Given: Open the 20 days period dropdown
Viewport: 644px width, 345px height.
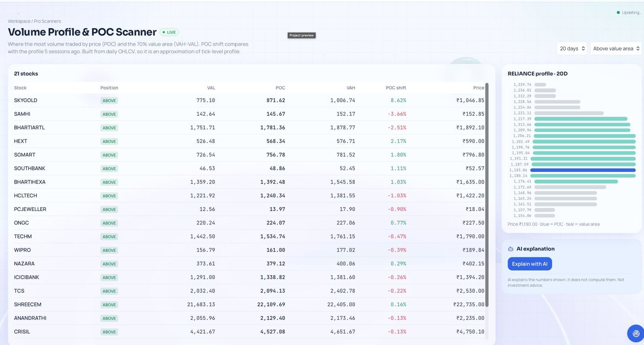Looking at the screenshot, I should point(572,49).
